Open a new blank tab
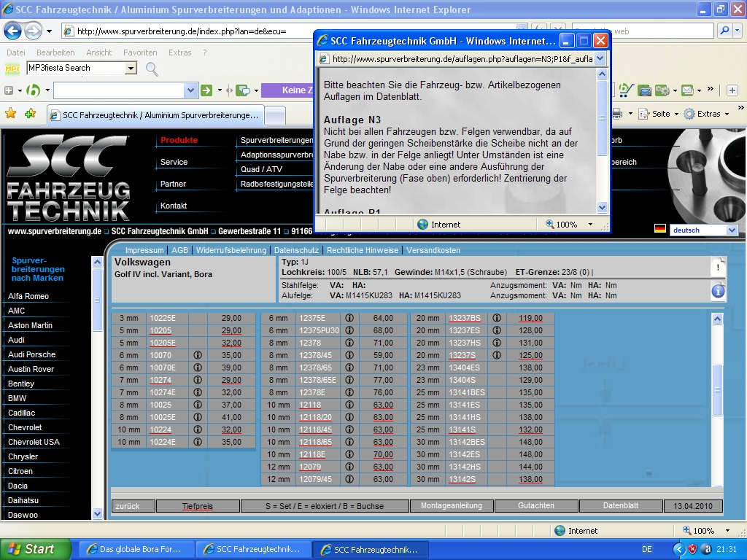747x560 pixels. pyautogui.click(x=275, y=115)
